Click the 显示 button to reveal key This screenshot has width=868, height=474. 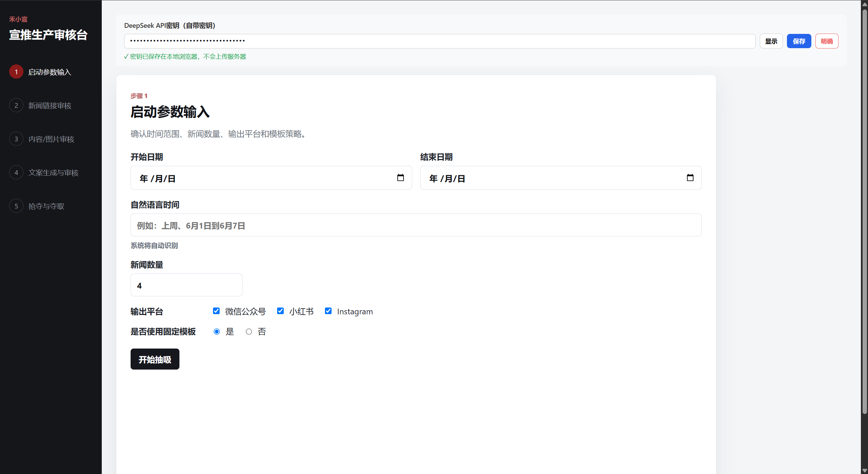pos(771,41)
